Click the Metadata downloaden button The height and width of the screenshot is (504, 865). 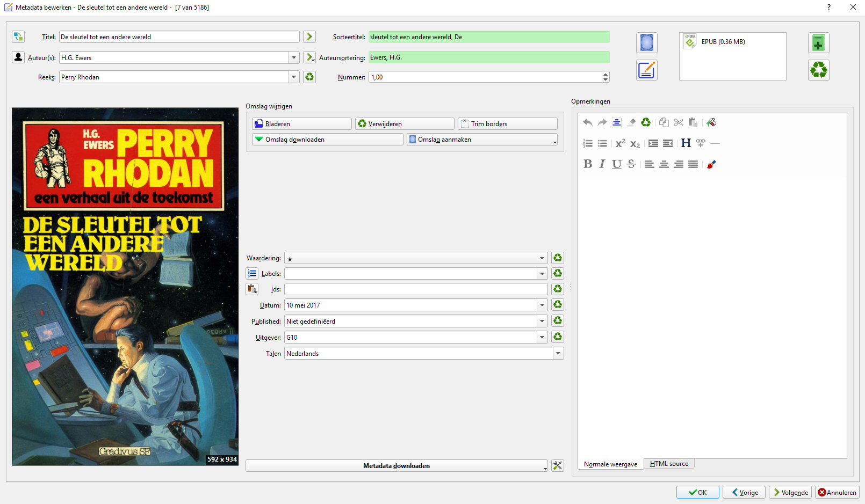pyautogui.click(x=397, y=466)
